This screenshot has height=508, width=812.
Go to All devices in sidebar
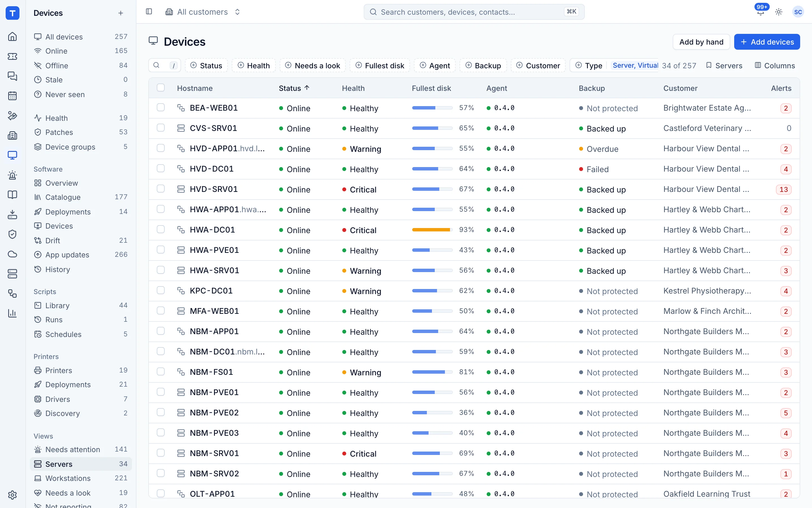[81, 37]
